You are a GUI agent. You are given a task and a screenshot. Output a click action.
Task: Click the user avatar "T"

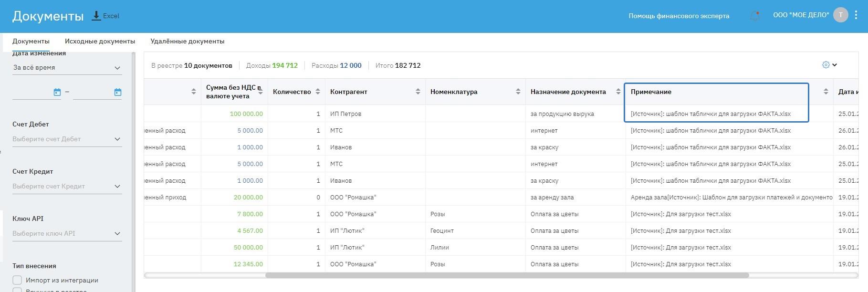[840, 15]
